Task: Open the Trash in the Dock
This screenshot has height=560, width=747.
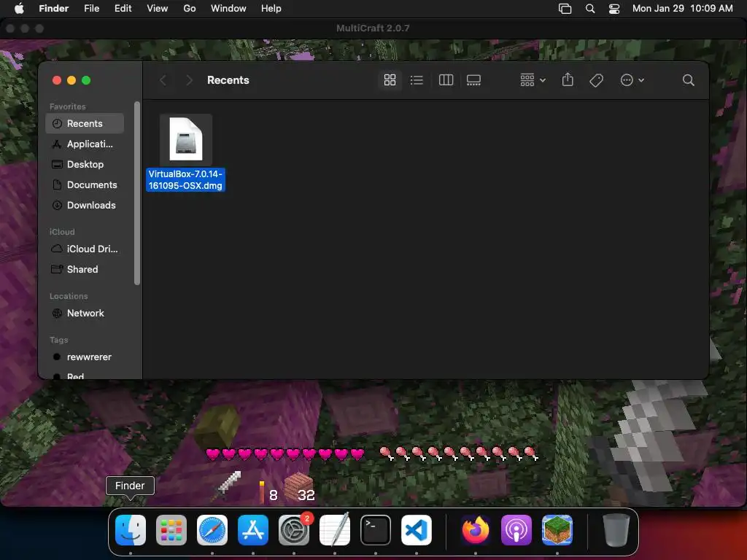Action: [x=616, y=530]
